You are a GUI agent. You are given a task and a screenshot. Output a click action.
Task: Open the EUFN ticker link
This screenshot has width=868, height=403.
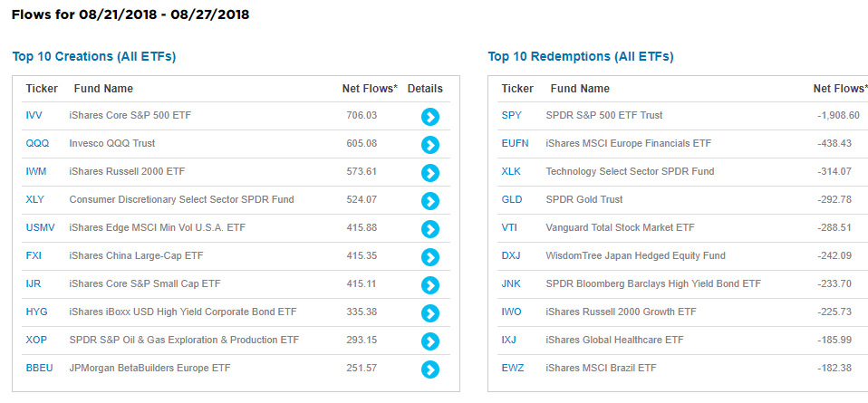[x=515, y=143]
